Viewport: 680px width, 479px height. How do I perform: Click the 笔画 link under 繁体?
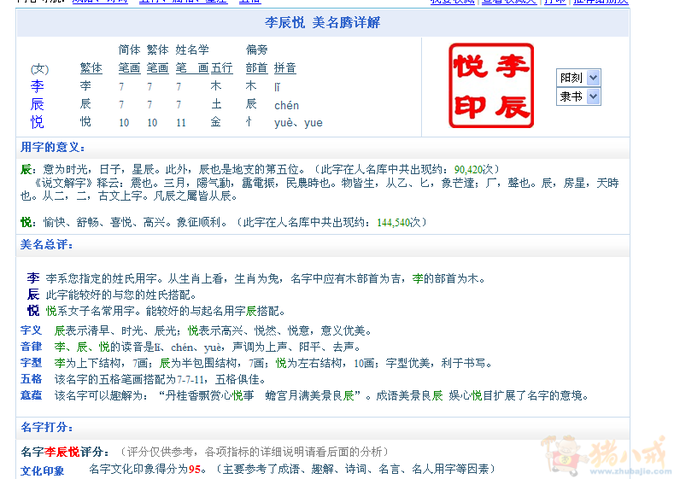(157, 68)
